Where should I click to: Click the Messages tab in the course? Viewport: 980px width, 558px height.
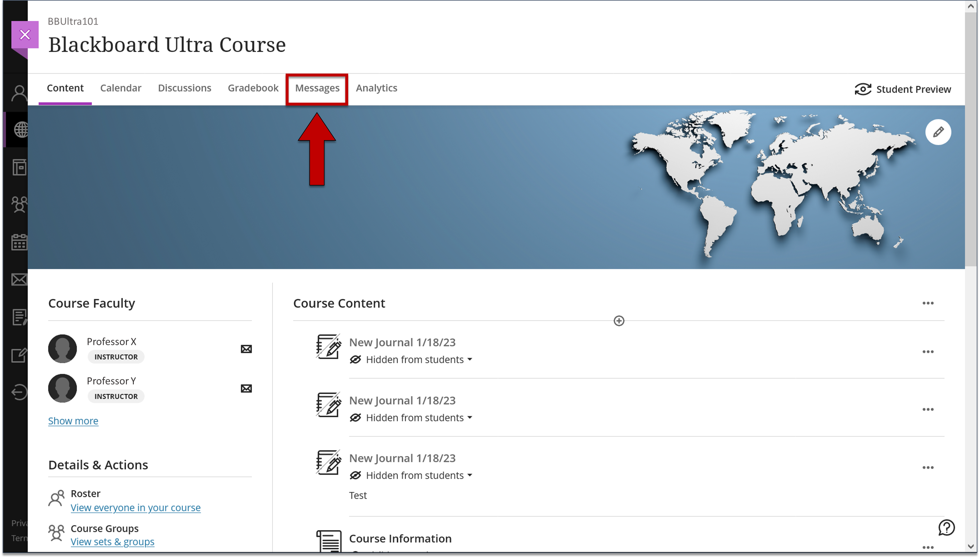(317, 88)
